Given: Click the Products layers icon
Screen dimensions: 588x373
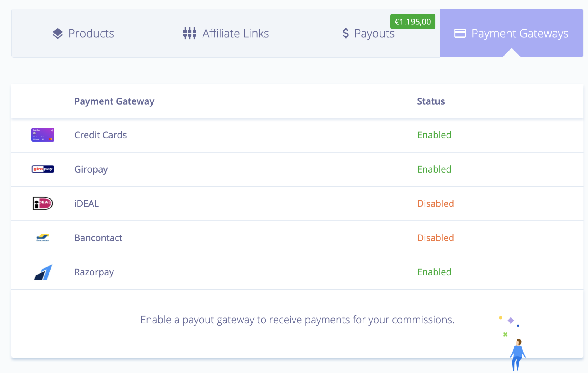Looking at the screenshot, I should [x=58, y=34].
